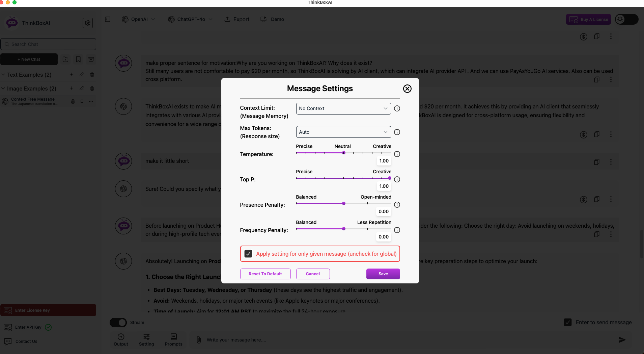Click the chat vertical scrollbar
The width and height of the screenshot is (644, 354).
click(642, 244)
